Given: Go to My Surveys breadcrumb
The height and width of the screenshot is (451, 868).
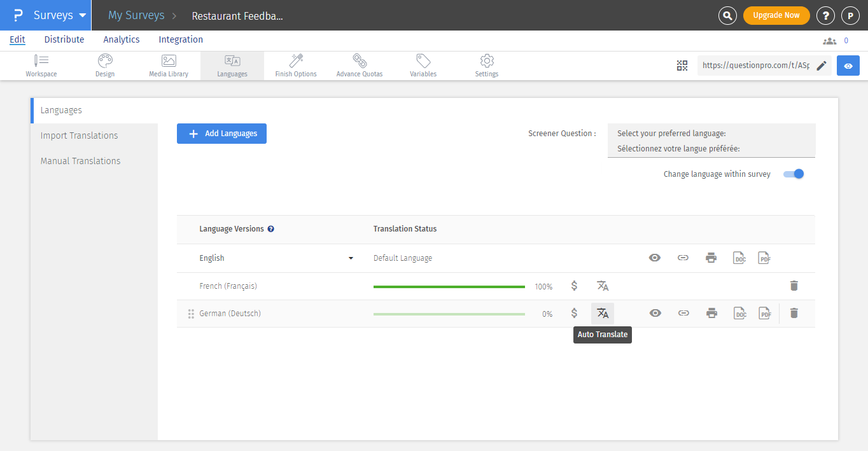Looking at the screenshot, I should (136, 15).
